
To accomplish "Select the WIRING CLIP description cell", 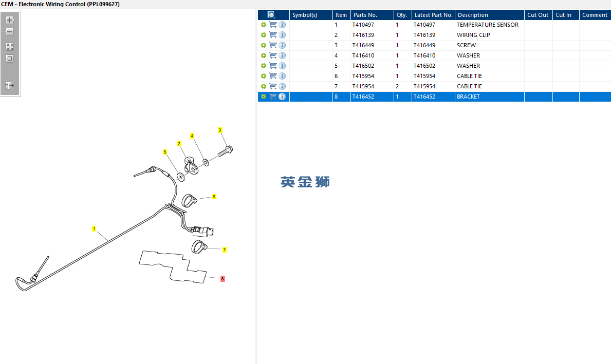I will pyautogui.click(x=489, y=34).
